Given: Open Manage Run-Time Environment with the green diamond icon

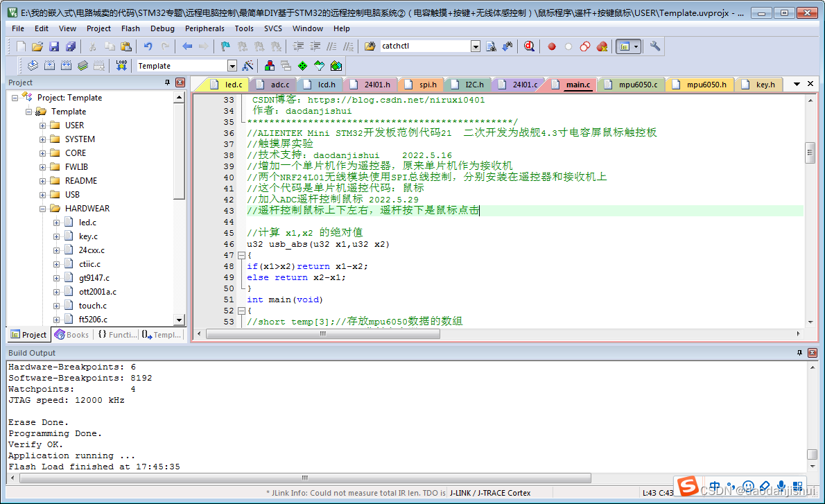Looking at the screenshot, I should click(302, 66).
